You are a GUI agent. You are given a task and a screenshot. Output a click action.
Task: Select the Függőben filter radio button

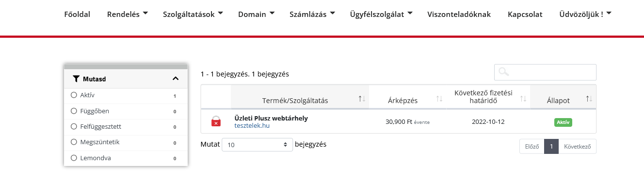tap(74, 111)
